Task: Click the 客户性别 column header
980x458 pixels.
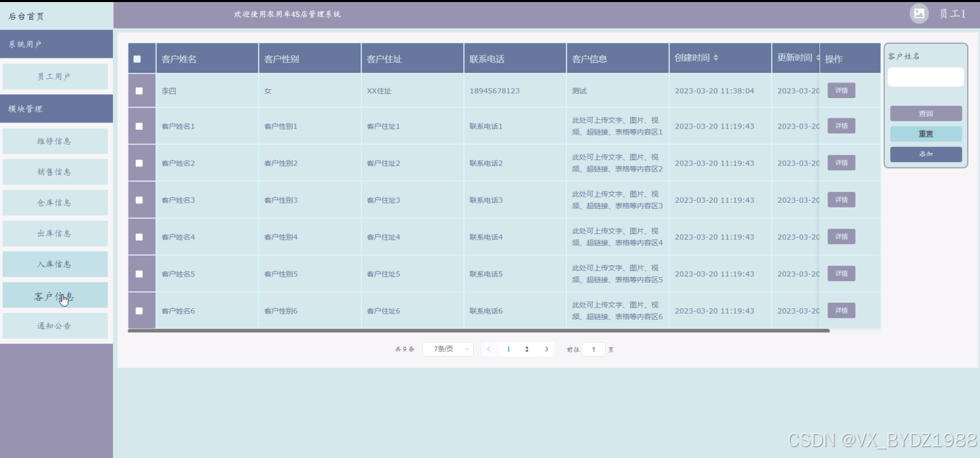Action: (310, 59)
